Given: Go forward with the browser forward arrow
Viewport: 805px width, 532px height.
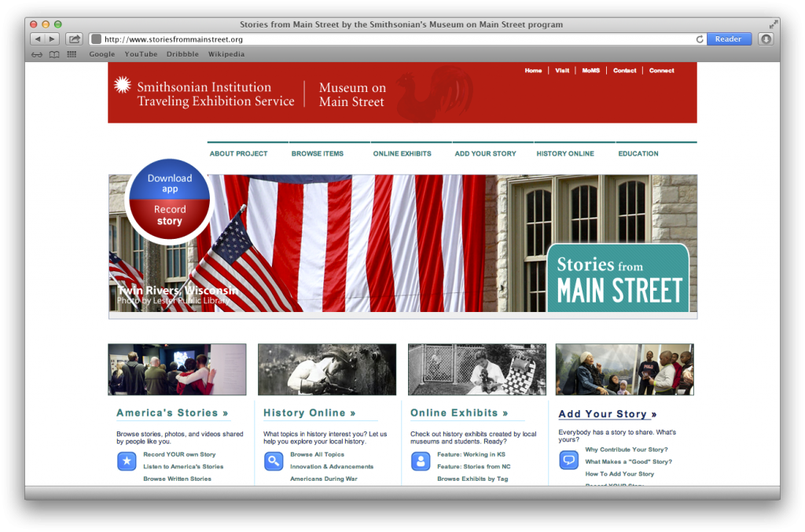Looking at the screenshot, I should (x=52, y=39).
